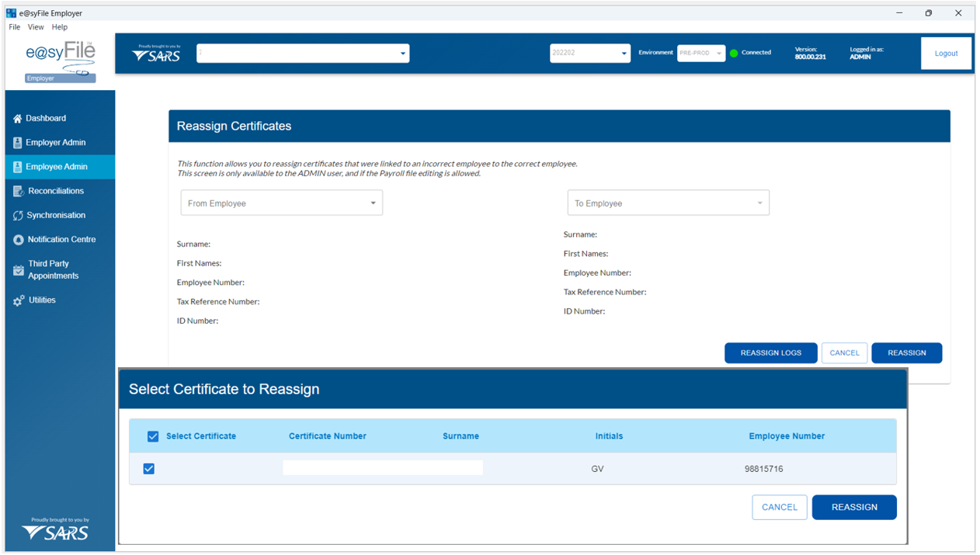Click the Employer Admin sidebar icon
Image resolution: width=980 pixels, height=555 pixels.
[x=18, y=143]
